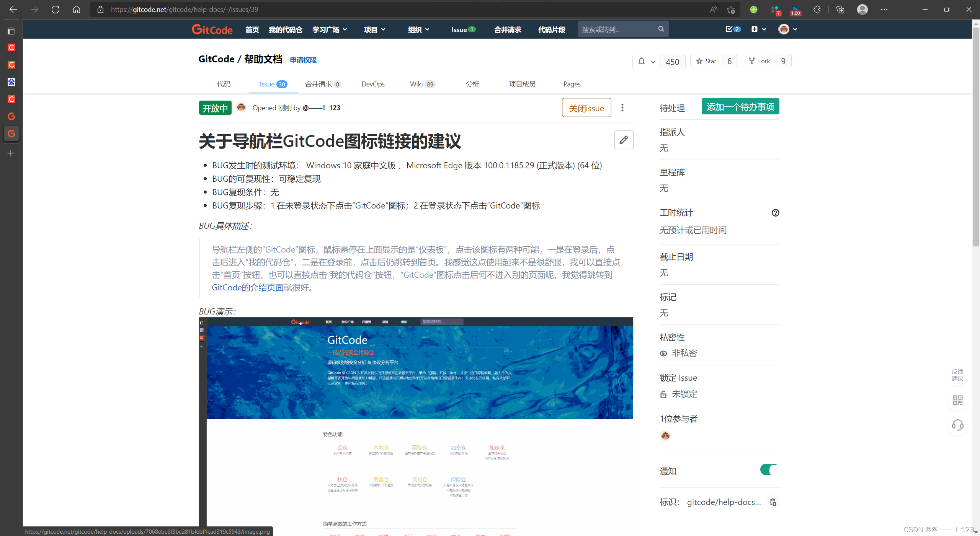Screen dimensions: 980x536
Task: Open the QR code panel on right edge
Action: [958, 400]
